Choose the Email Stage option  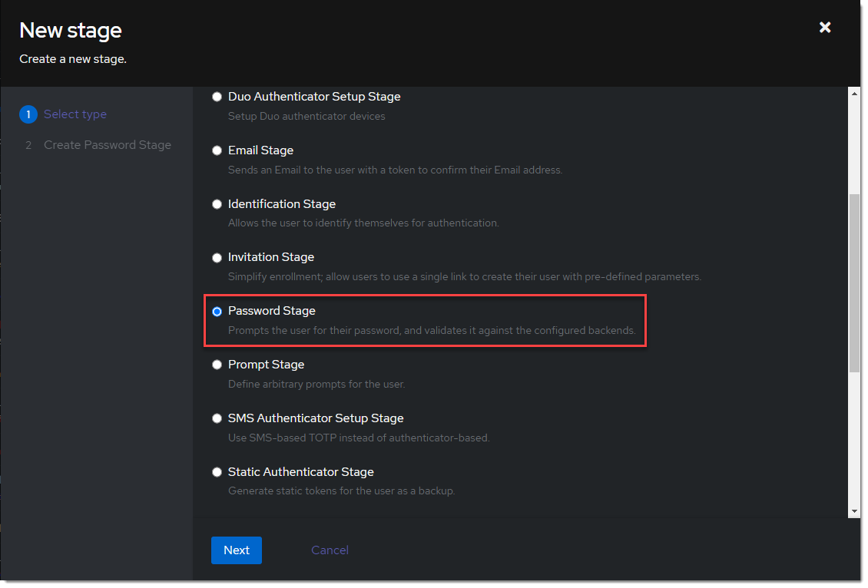pyautogui.click(x=217, y=150)
